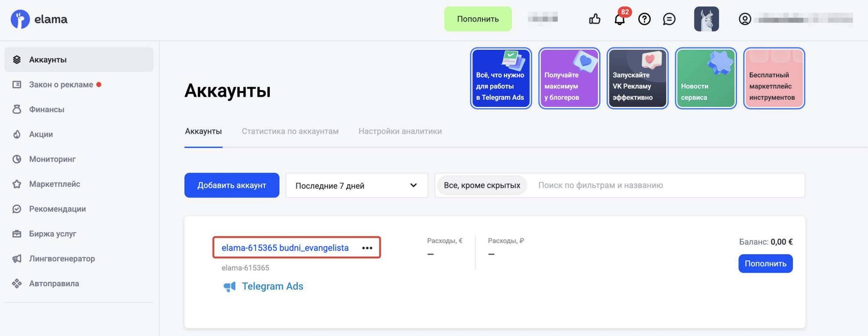Open 'Финансы' in the sidebar
Image resolution: width=868 pixels, height=336 pixels.
(47, 110)
